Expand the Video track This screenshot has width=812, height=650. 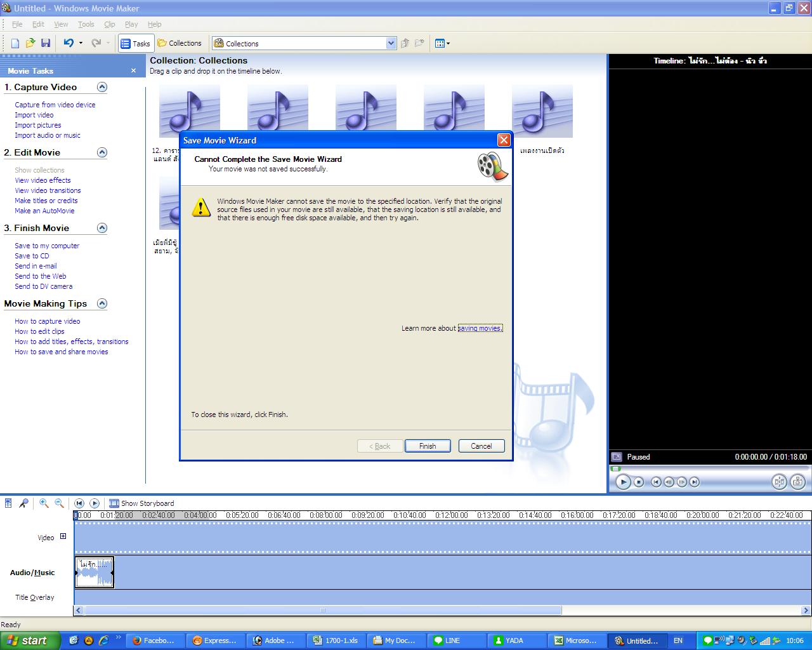(x=63, y=536)
